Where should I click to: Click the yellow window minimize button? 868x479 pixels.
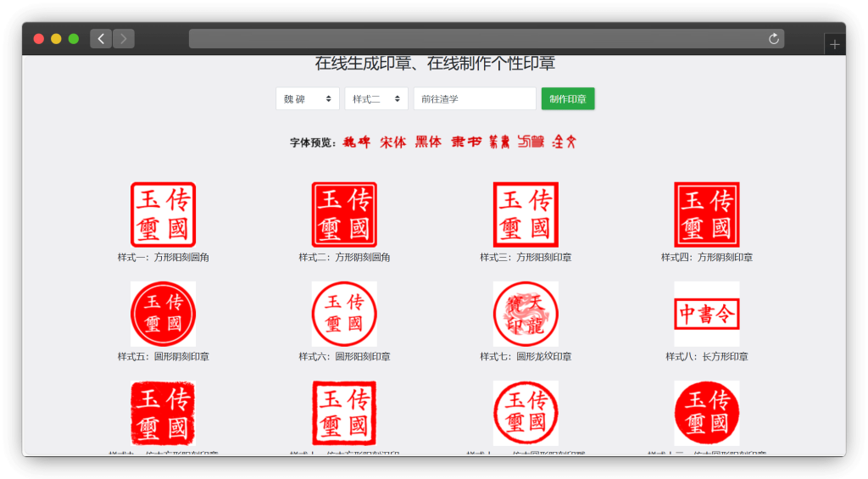(x=56, y=39)
